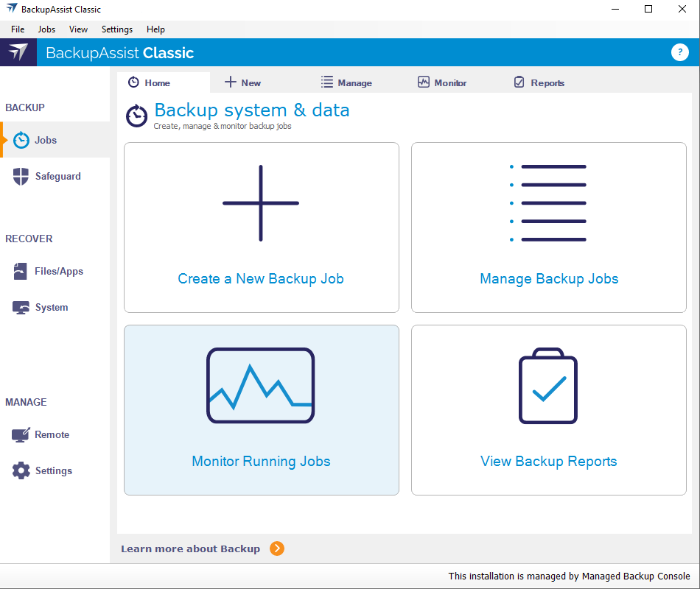Switch to the Monitor tab

pyautogui.click(x=452, y=82)
